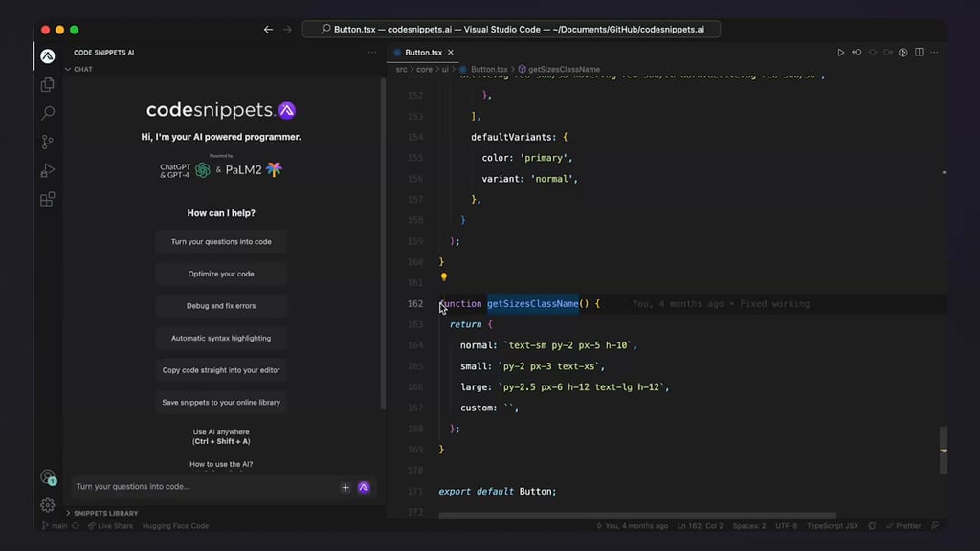Open the Source Control view
The height and width of the screenshot is (551, 980).
(47, 142)
